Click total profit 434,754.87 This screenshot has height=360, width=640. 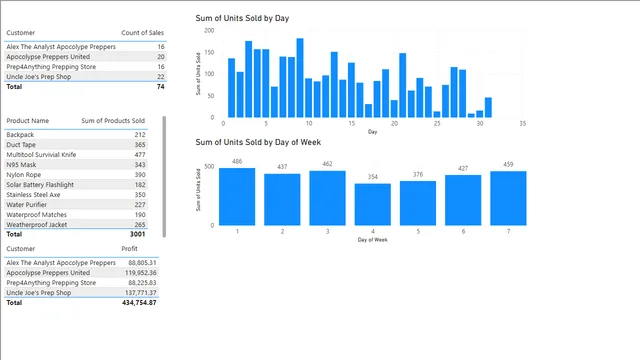pyautogui.click(x=139, y=303)
